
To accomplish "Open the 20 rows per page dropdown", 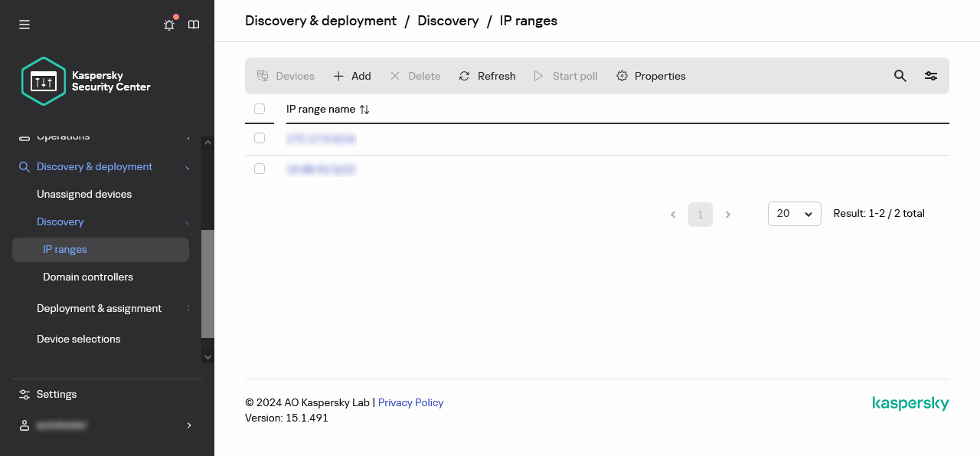I will [795, 214].
